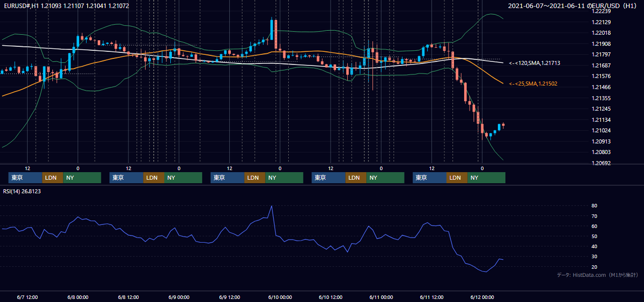The image size is (644, 302).
Task: Click the EURUSD#,H1 chart title text
Action: (x=66, y=6)
